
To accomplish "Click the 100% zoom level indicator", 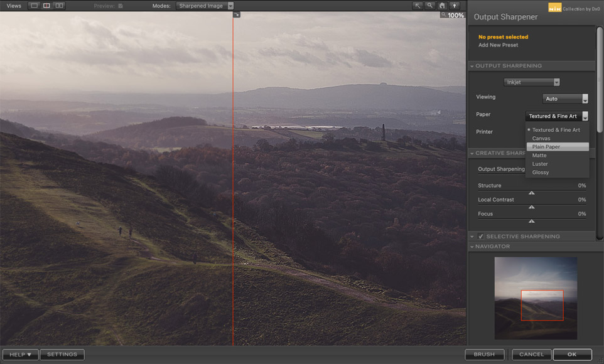I will pyautogui.click(x=455, y=16).
